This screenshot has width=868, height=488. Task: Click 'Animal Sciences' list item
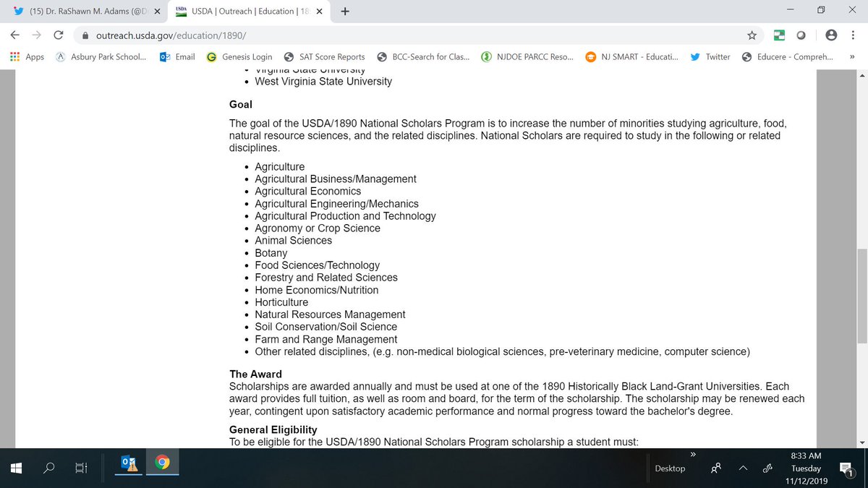tap(294, 240)
